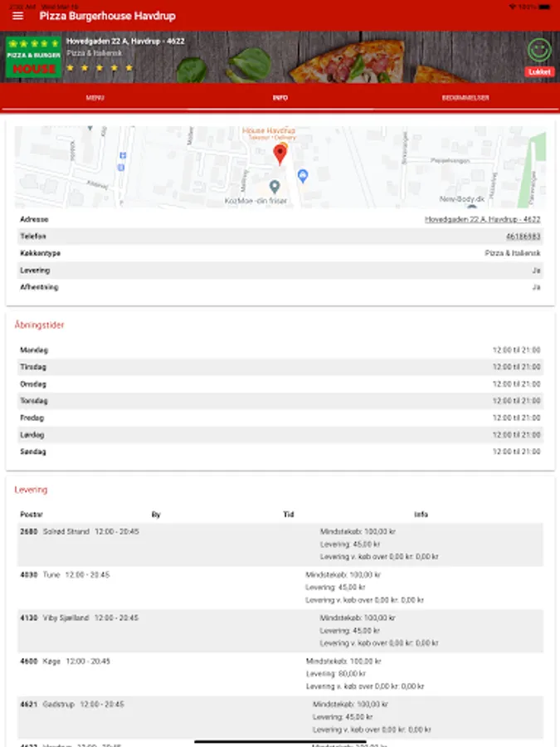The width and height of the screenshot is (560, 747).
Task: Select the Søndag opening hours row
Action: pos(280,452)
